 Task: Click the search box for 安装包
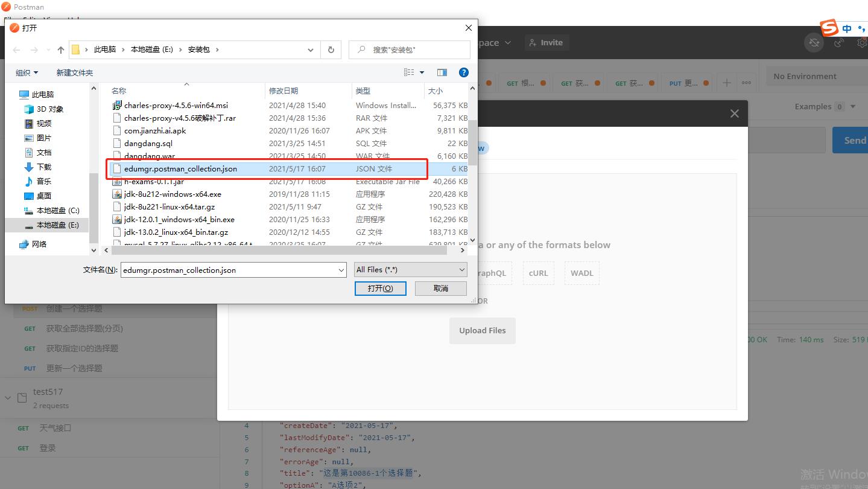(x=410, y=50)
